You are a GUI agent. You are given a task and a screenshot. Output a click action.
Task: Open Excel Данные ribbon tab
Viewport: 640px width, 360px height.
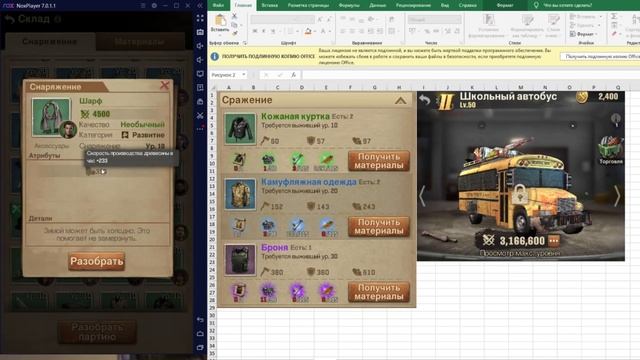click(x=378, y=5)
